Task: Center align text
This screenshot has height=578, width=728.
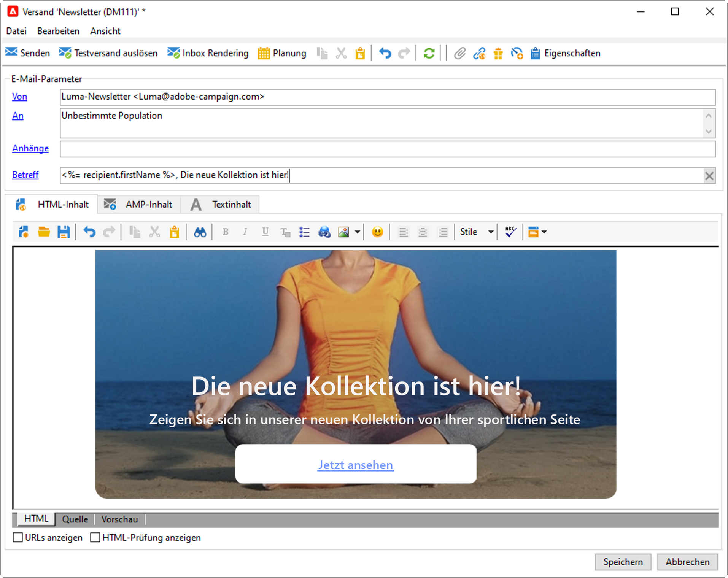Action: tap(423, 232)
